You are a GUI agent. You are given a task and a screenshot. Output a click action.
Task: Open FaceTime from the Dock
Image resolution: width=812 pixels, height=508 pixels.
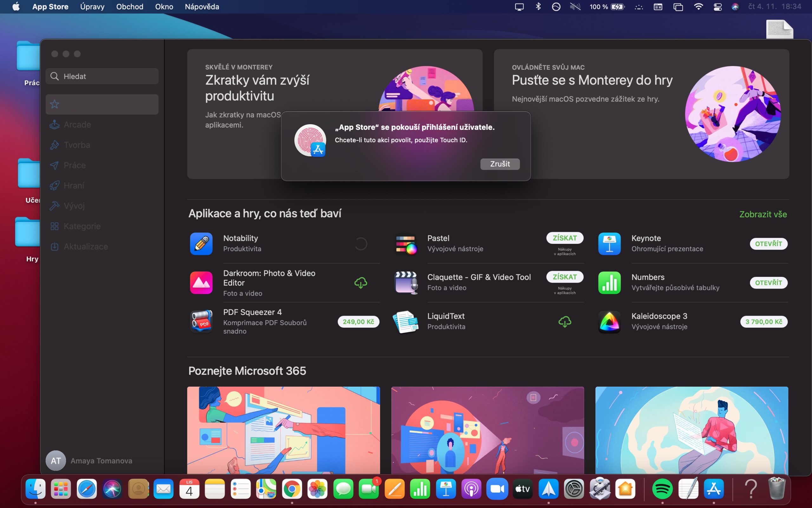[x=369, y=489]
